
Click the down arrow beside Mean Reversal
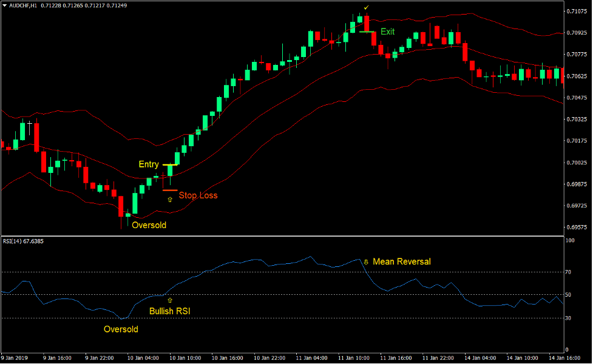tap(366, 261)
